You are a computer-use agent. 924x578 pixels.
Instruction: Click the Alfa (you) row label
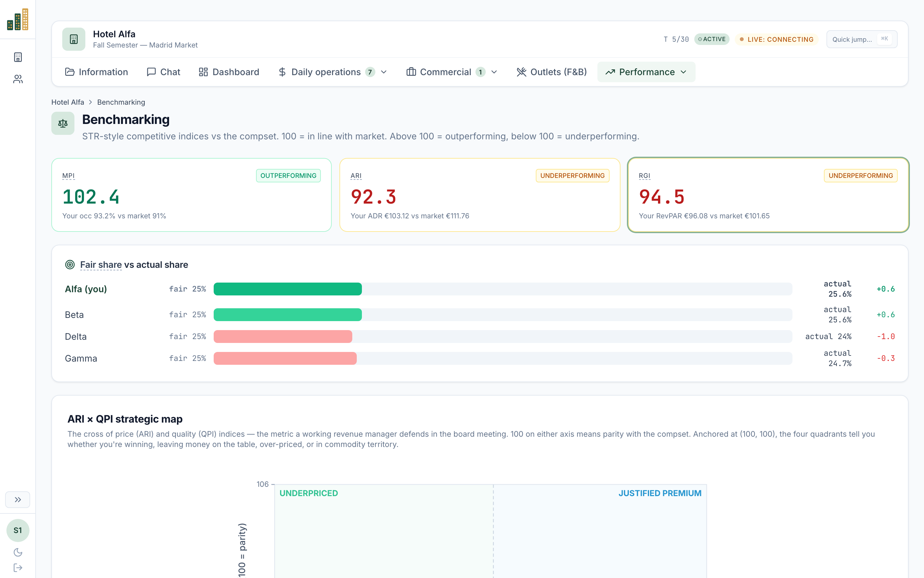click(86, 289)
